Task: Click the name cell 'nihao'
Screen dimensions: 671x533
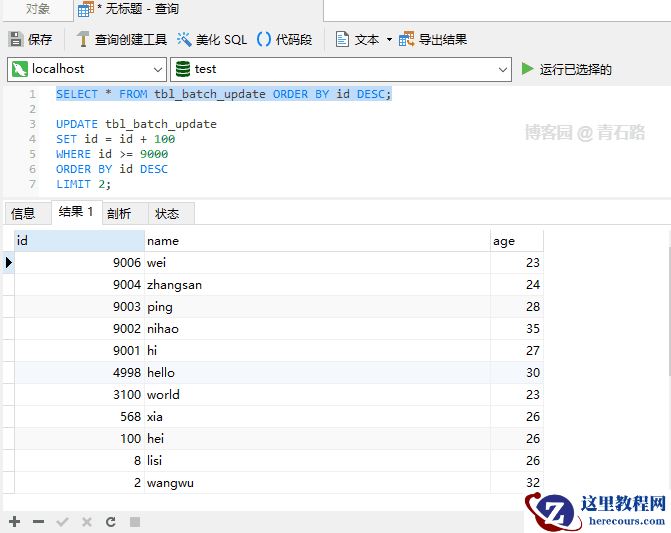Action: 318,329
